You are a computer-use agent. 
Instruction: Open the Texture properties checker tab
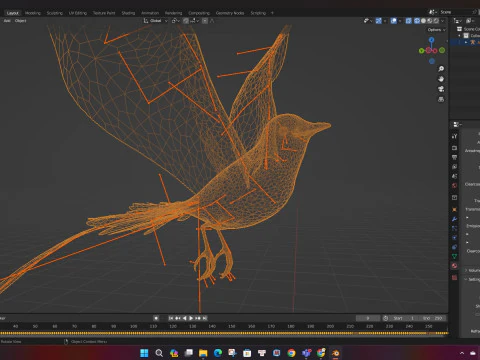click(x=454, y=277)
